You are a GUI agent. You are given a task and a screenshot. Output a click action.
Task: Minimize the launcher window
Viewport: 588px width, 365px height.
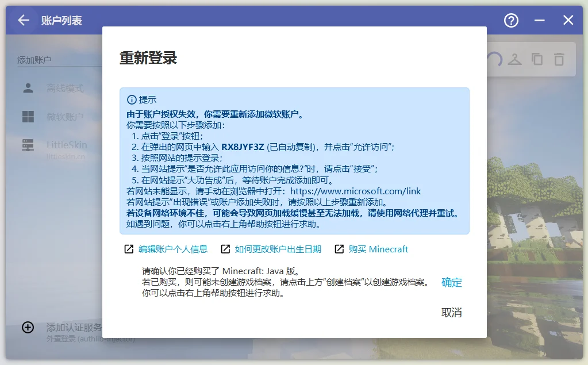point(539,21)
